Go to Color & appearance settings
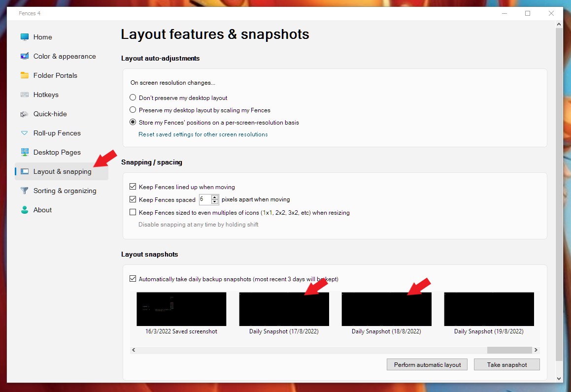The image size is (571, 392). (65, 56)
